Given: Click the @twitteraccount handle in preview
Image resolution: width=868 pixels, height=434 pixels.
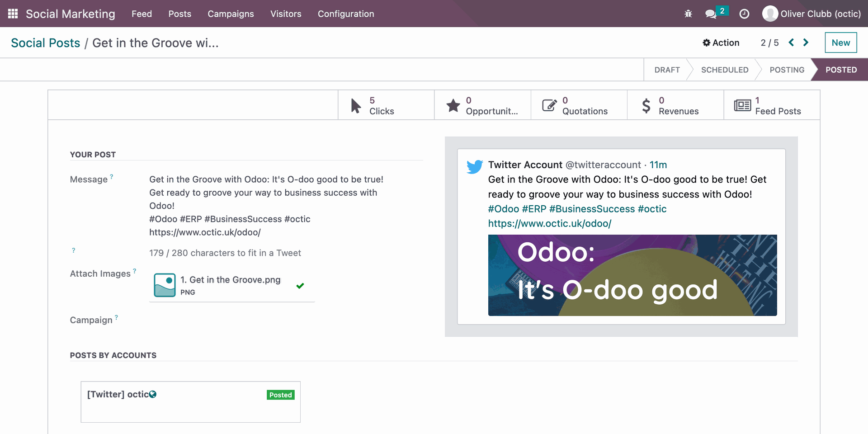Looking at the screenshot, I should tap(603, 165).
